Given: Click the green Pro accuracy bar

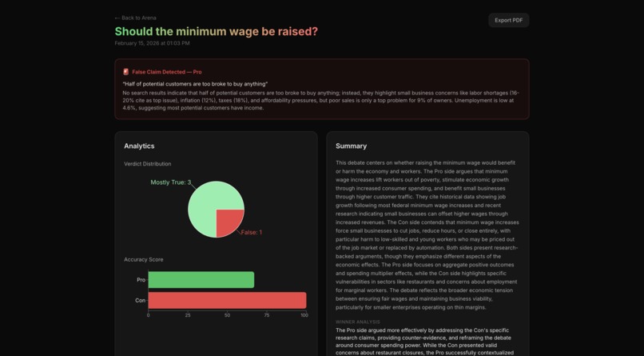Looking at the screenshot, I should 201,279.
